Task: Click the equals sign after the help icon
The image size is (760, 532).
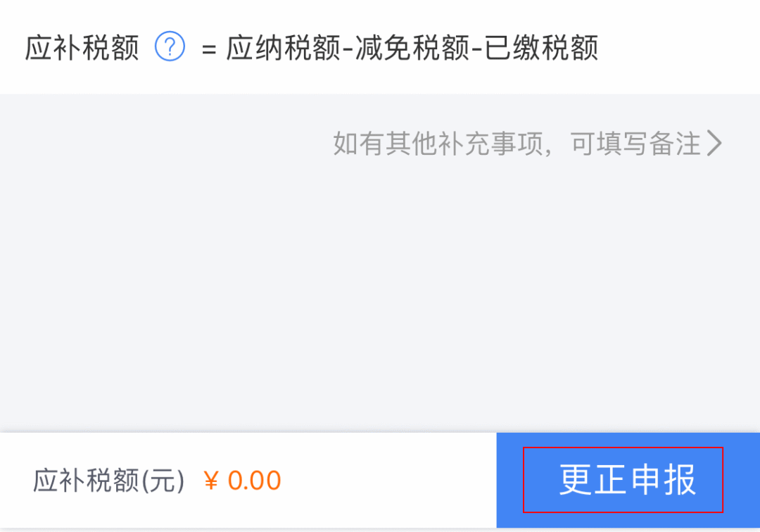Action: 209,49
